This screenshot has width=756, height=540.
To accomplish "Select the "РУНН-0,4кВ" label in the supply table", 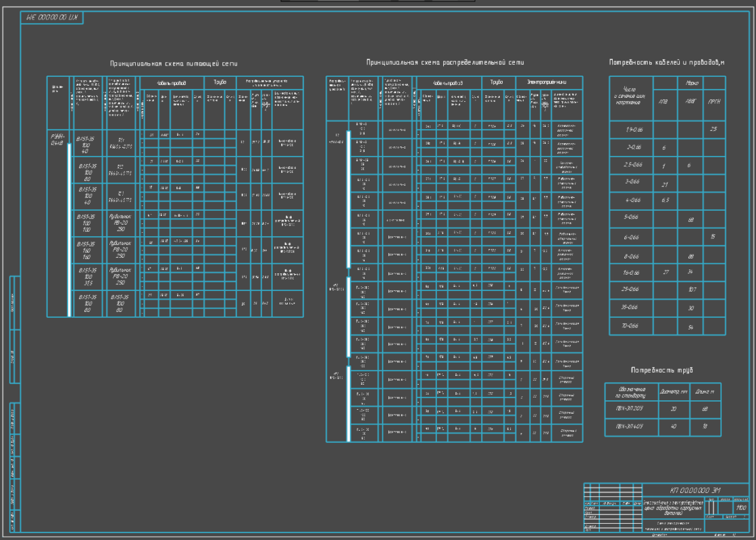I will pos(57,140).
